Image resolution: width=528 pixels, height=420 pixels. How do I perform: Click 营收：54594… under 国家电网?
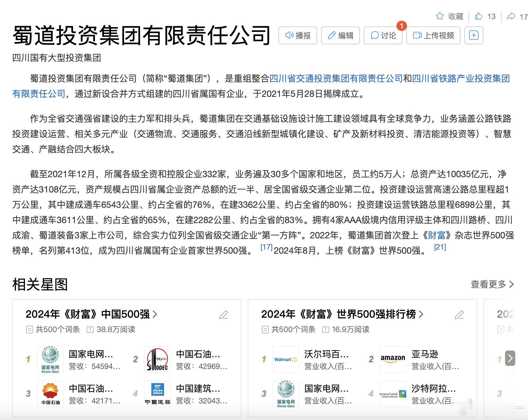tap(95, 366)
